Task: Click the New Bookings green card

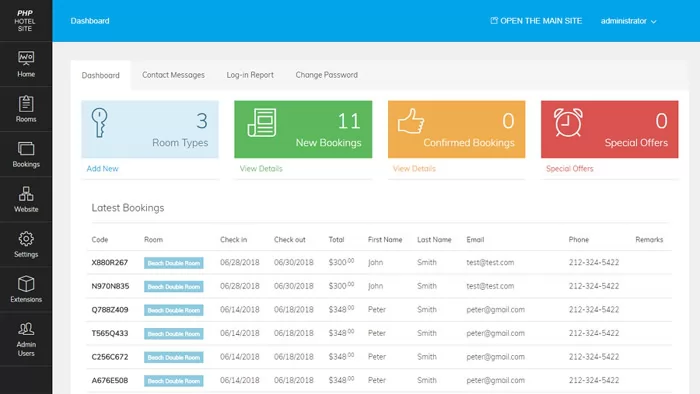Action: pyautogui.click(x=303, y=129)
